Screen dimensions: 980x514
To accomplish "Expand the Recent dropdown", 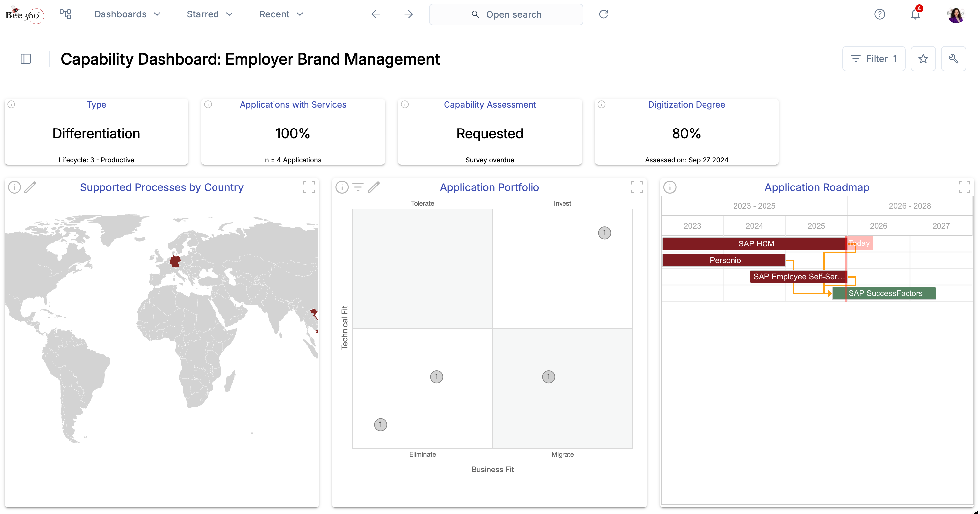I will 280,14.
